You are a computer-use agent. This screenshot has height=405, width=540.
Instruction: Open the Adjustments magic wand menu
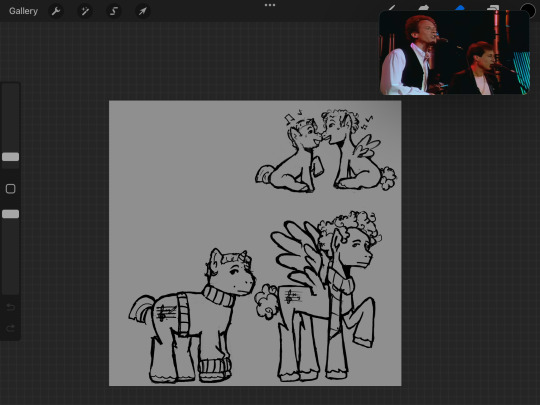pyautogui.click(x=85, y=11)
